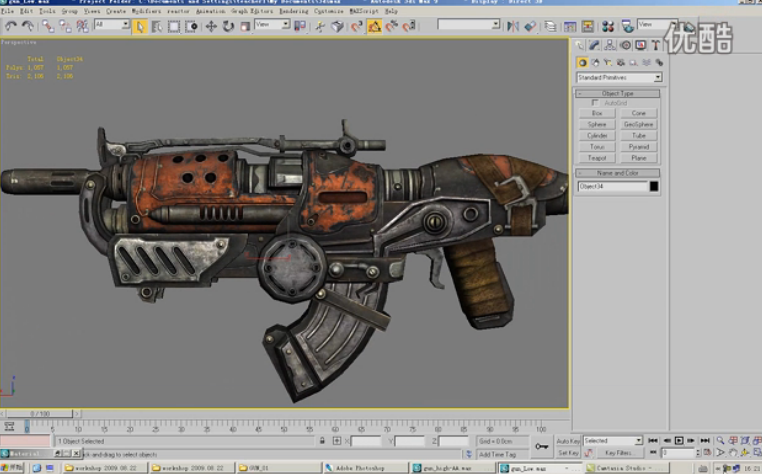Switch to the Display command panel tab
The image size is (762, 474).
click(641, 45)
